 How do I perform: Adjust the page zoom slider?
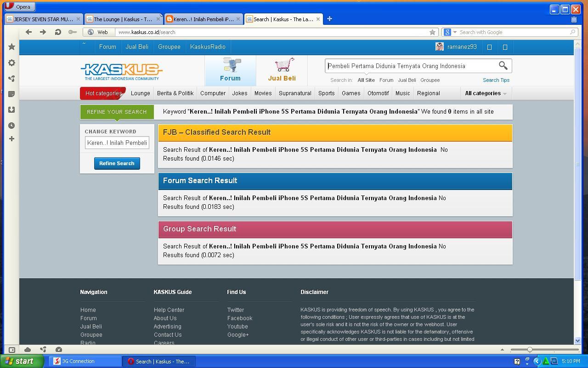pos(530,350)
